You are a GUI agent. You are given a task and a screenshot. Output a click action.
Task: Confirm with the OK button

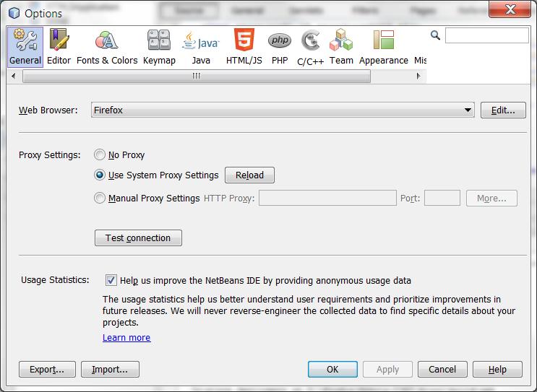pos(332,370)
